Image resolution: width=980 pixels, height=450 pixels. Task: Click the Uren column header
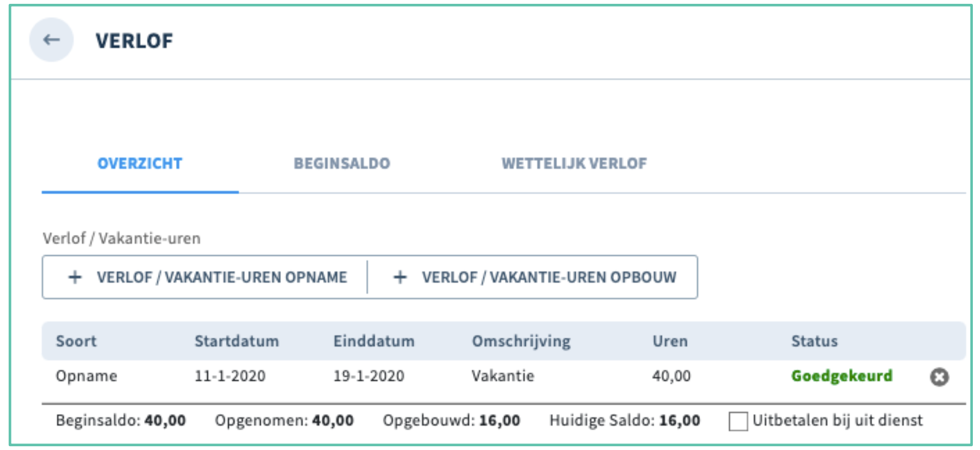(x=670, y=341)
